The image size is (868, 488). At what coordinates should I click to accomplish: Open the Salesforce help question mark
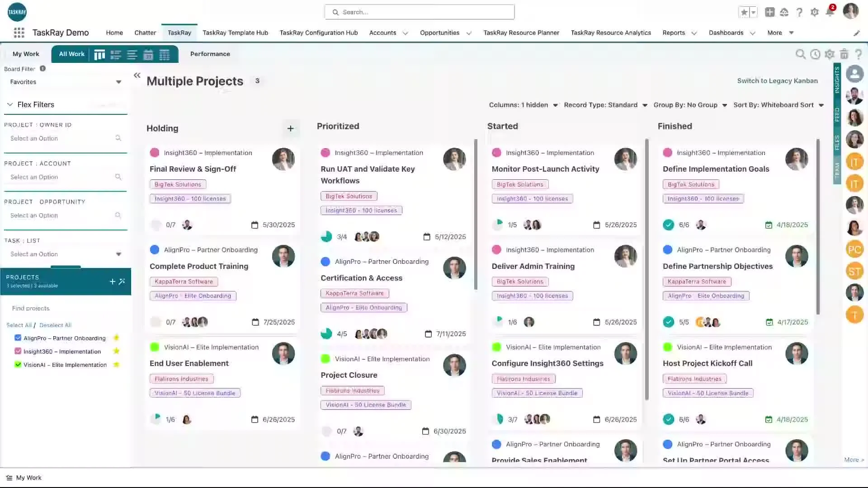click(799, 12)
